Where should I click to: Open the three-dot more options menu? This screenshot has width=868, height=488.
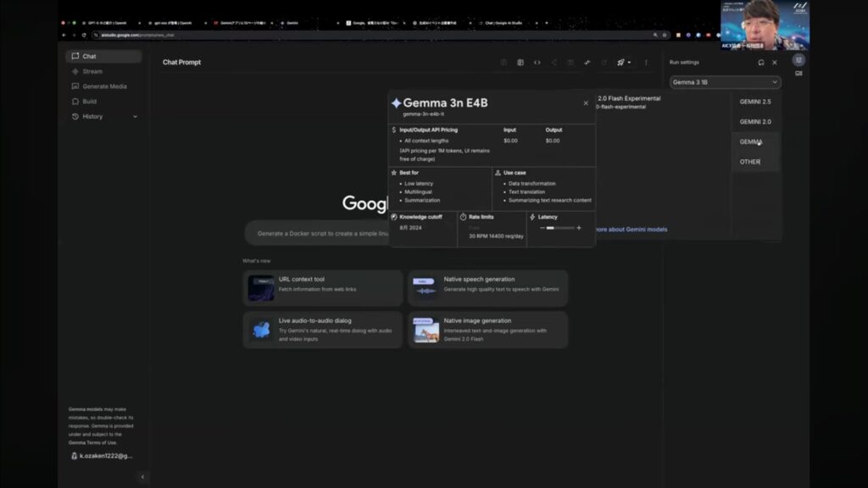coord(646,62)
